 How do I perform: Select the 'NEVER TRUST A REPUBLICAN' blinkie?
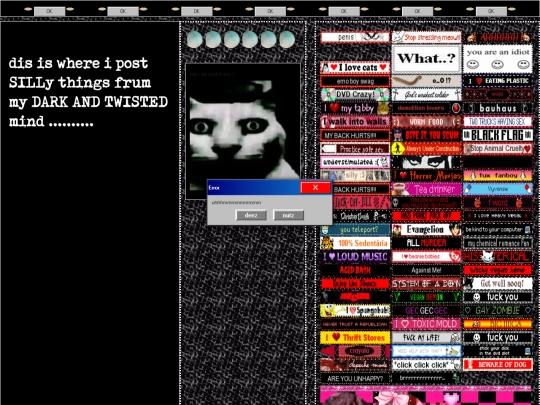click(x=355, y=324)
